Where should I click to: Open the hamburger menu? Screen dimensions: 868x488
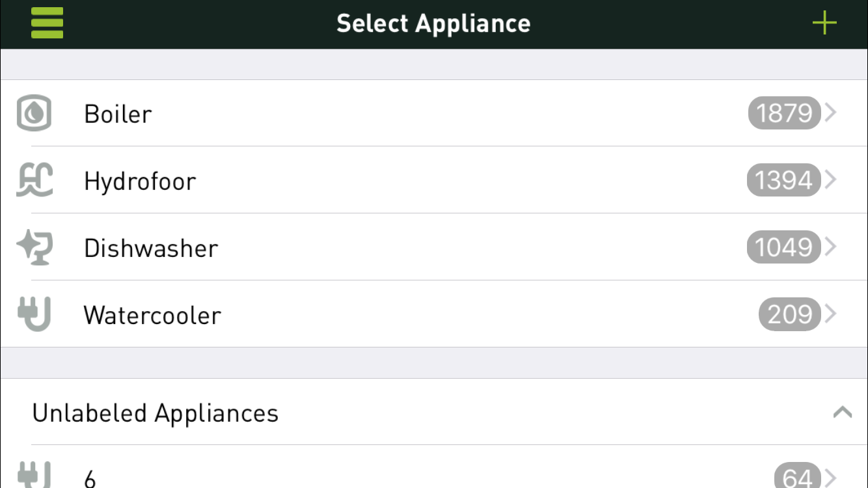pos(47,23)
